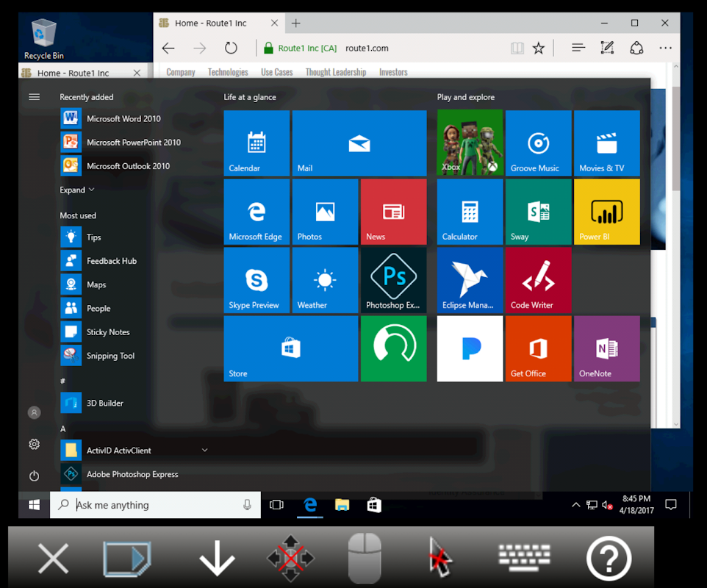Viewport: 707px width, 588px height.
Task: Open the News tile
Action: (394, 212)
